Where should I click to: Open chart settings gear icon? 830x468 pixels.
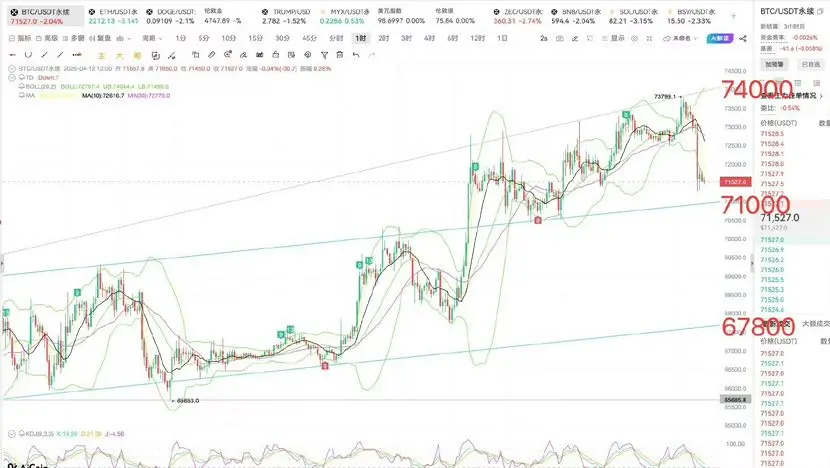click(635, 39)
